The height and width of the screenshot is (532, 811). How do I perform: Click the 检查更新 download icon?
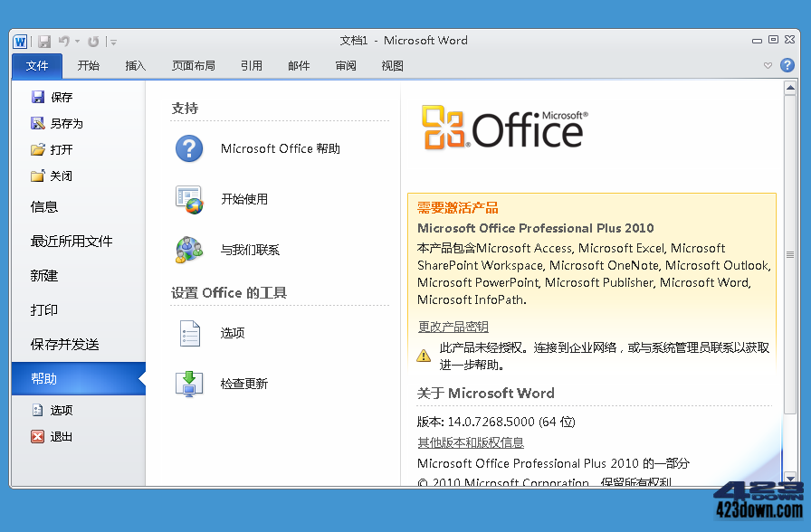coord(189,384)
